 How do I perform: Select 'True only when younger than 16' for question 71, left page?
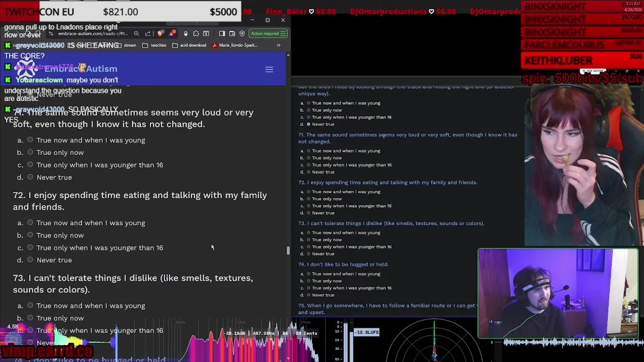pyautogui.click(x=31, y=164)
